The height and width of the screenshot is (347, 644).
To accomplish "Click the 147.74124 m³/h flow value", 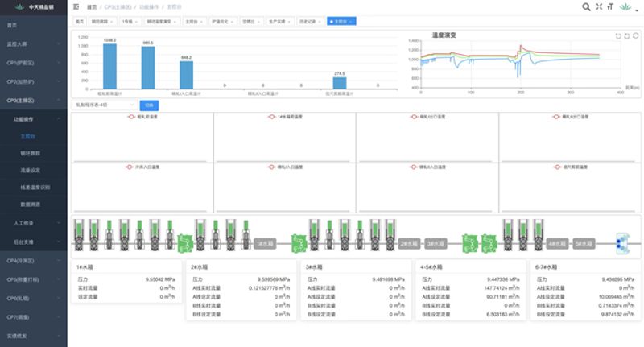I will click(x=502, y=288).
